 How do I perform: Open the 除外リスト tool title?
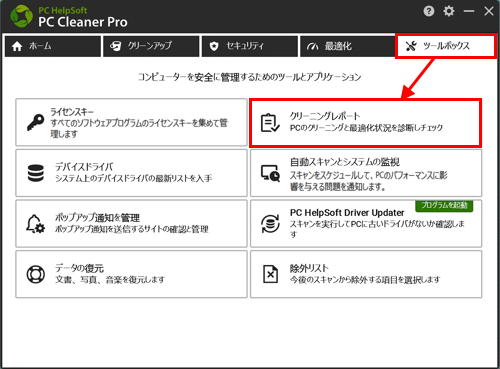click(x=309, y=268)
